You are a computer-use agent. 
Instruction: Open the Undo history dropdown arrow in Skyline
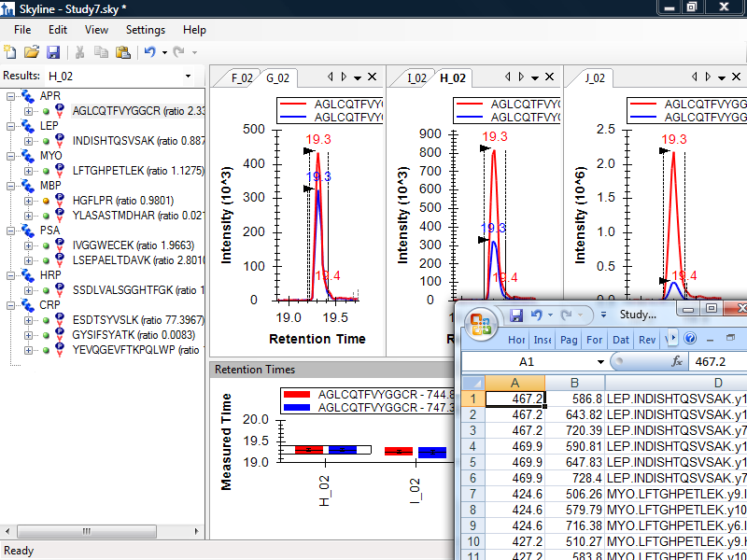(165, 52)
